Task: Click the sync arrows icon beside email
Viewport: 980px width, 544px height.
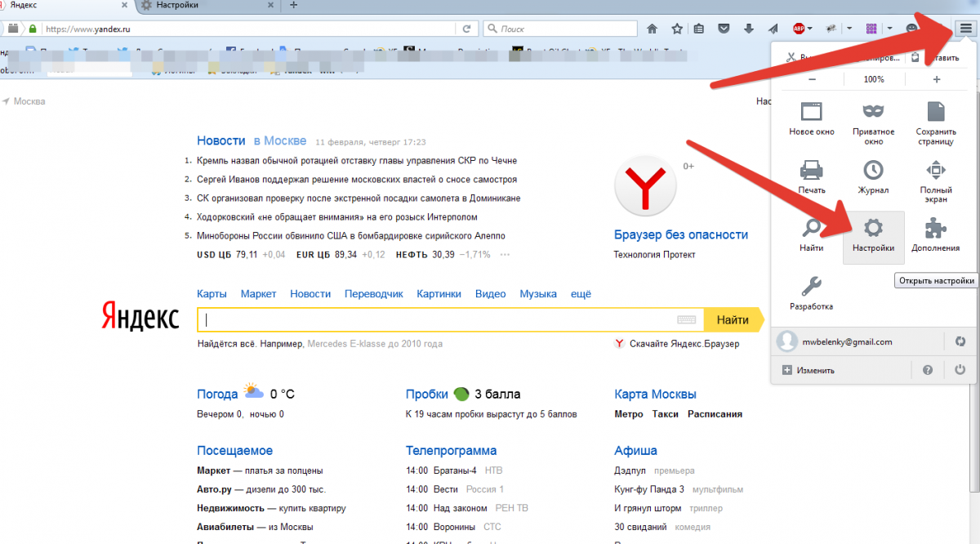Action: 960,341
